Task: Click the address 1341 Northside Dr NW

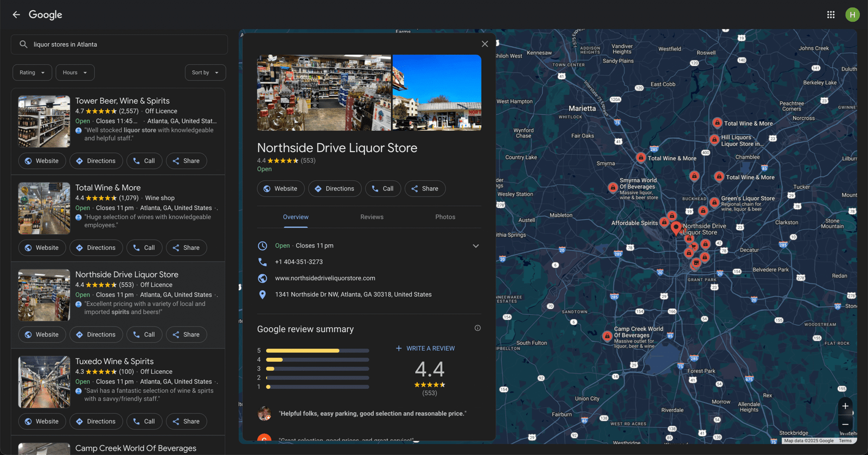Action: coord(353,294)
